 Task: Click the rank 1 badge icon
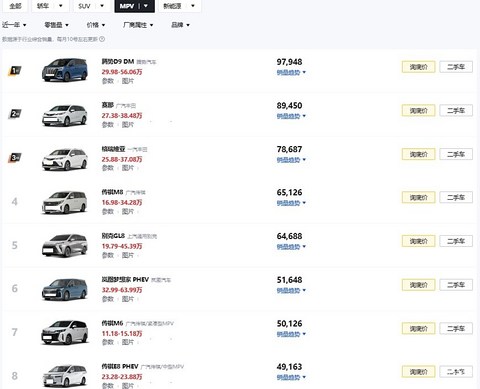tap(15, 70)
